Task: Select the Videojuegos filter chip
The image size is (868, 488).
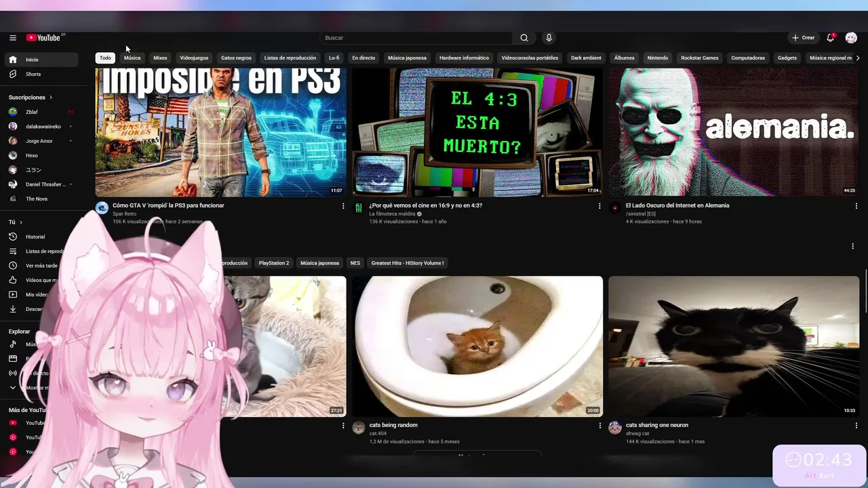Action: 194,58
